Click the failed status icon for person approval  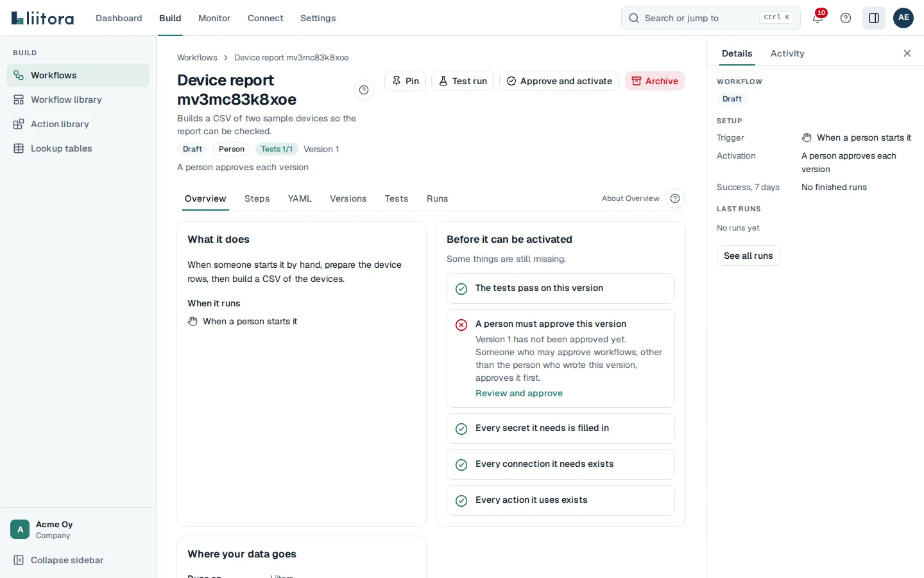pos(461,325)
